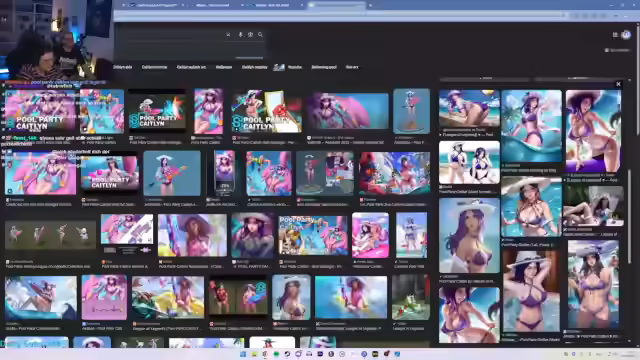Clear the search box with X icon
Image resolution: width=640 pixels, height=360 pixels.
pyautogui.click(x=228, y=35)
